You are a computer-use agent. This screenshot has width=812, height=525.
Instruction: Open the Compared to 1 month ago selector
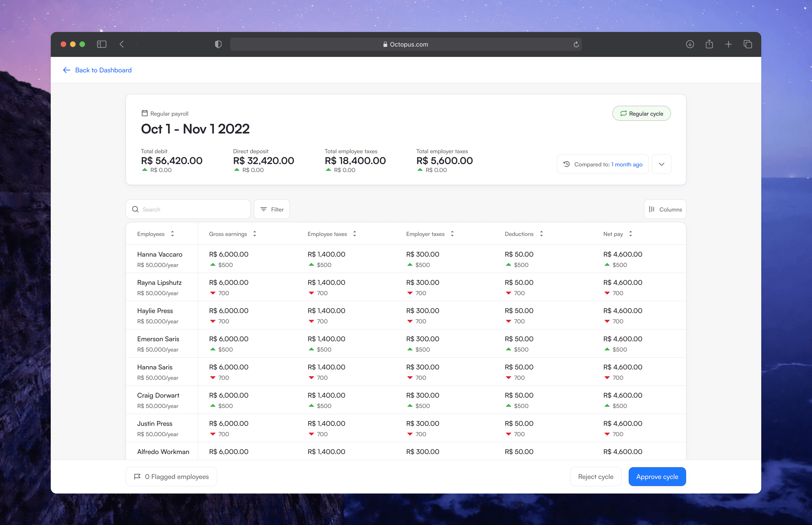tap(602, 164)
